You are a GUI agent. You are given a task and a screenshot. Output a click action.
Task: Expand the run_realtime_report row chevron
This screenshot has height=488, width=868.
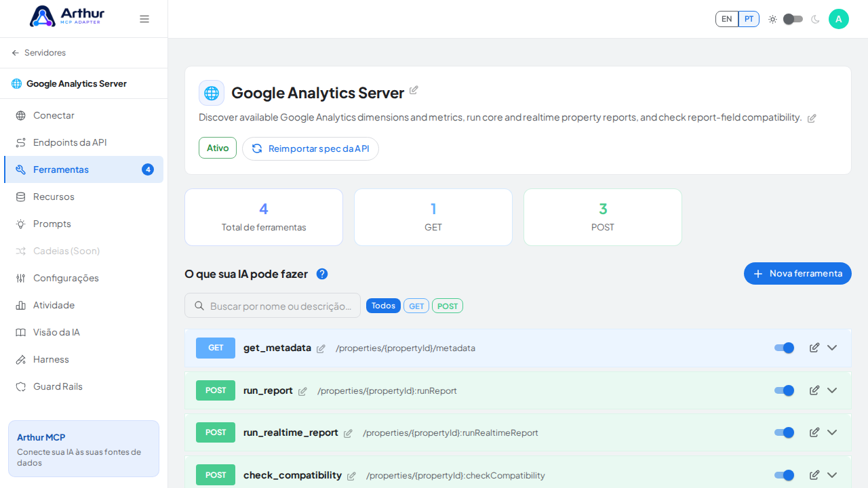click(832, 432)
